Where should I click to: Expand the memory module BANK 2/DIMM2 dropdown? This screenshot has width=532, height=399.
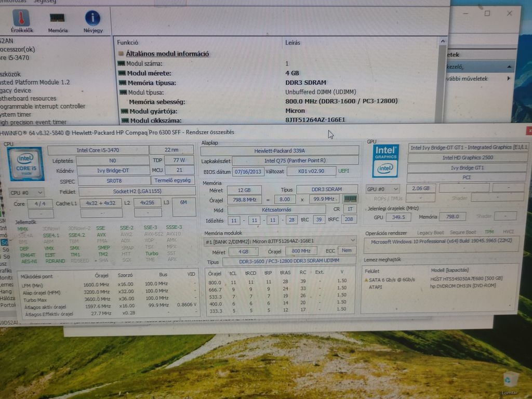pos(353,240)
